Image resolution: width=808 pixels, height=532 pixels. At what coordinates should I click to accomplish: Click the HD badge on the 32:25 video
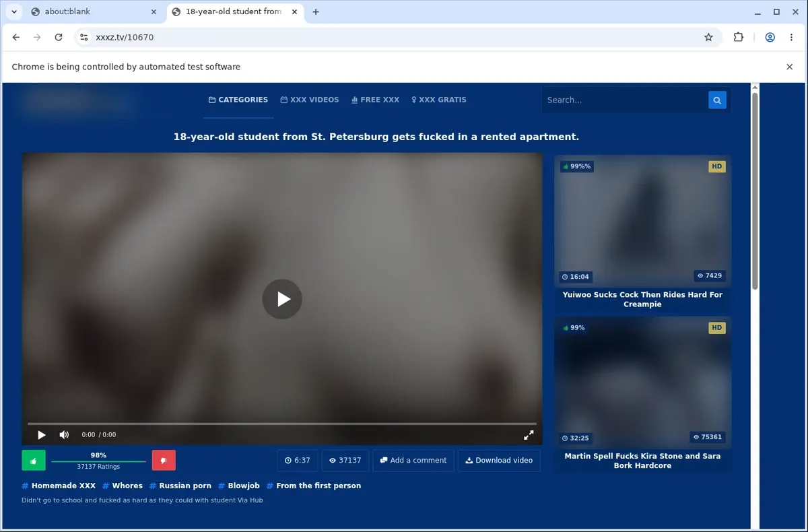(x=717, y=328)
